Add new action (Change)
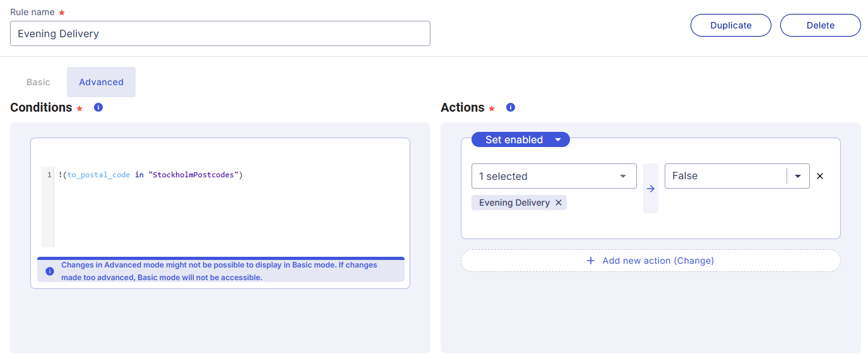 pos(658,261)
